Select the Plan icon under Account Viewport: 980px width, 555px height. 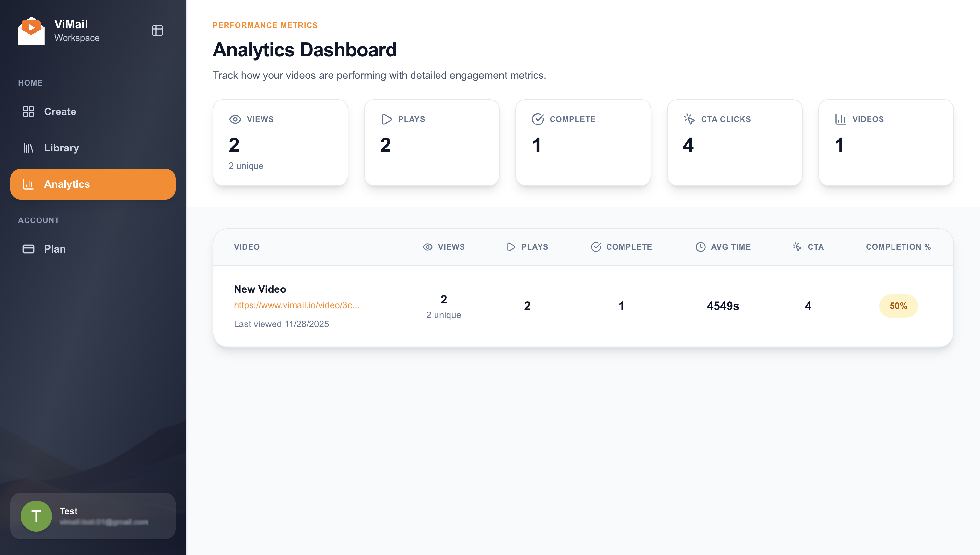[x=28, y=249]
